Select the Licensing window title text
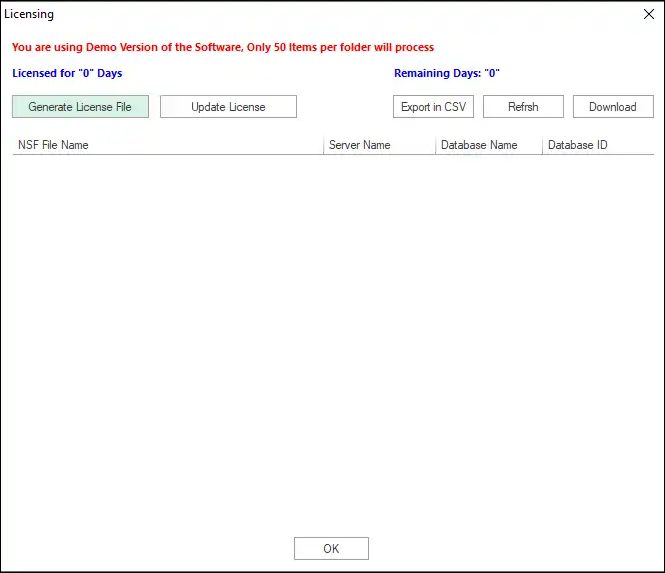 (x=29, y=14)
